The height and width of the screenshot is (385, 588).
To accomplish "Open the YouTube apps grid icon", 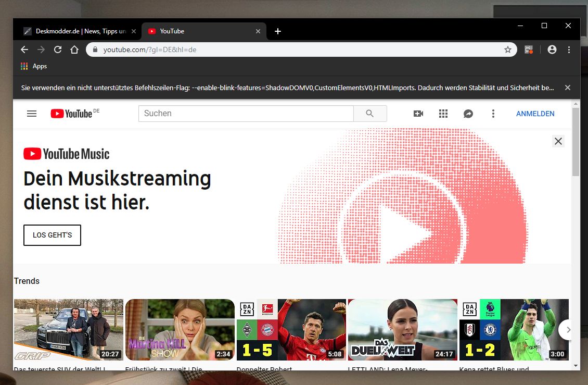I will (x=443, y=114).
